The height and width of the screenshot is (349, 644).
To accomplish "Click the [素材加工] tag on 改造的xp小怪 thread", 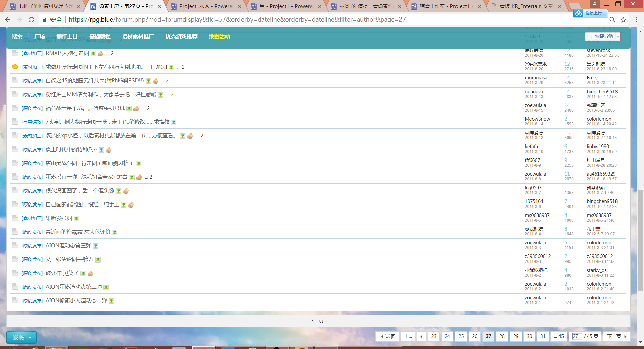I will (32, 136).
